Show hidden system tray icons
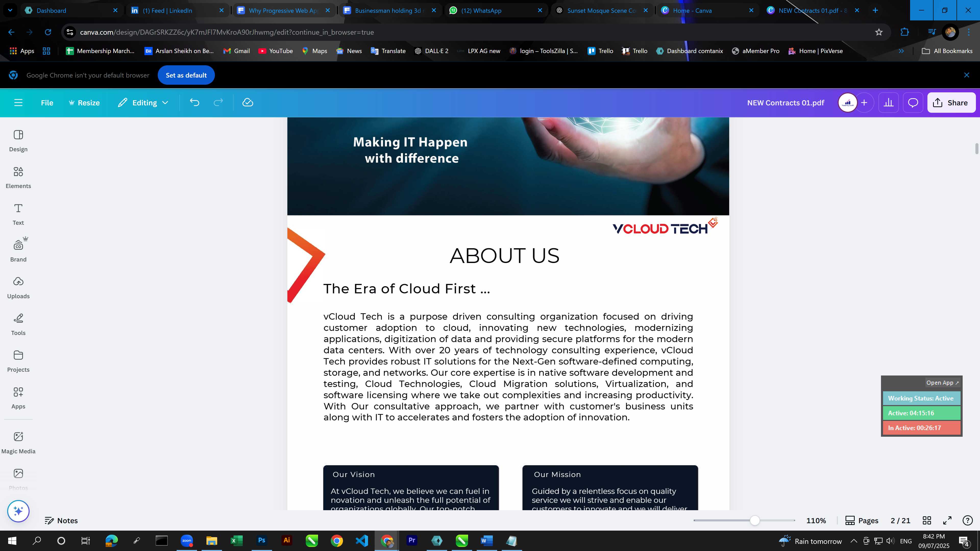Screen dimensions: 980x551 [854, 541]
